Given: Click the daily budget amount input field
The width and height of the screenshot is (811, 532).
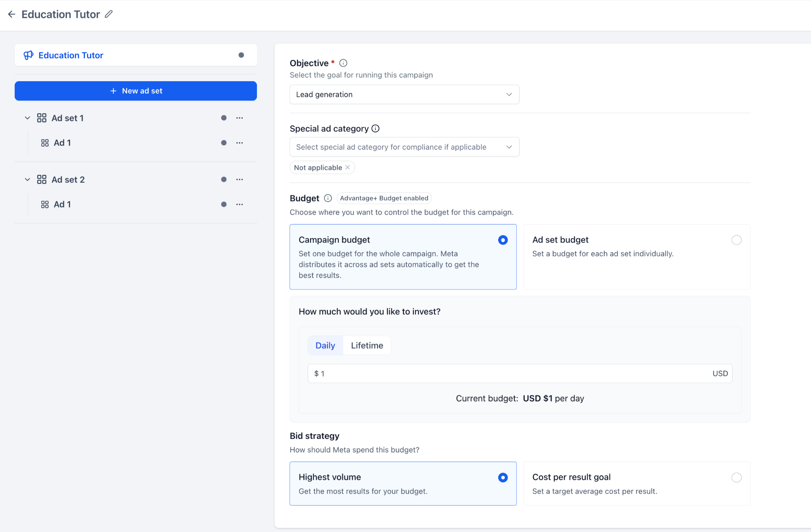Looking at the screenshot, I should [520, 373].
